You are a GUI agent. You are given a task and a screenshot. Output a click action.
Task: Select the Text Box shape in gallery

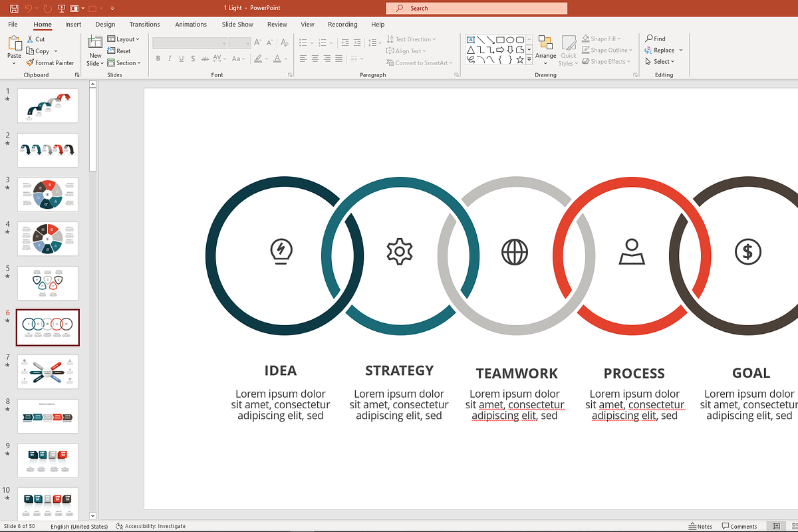[x=471, y=39]
